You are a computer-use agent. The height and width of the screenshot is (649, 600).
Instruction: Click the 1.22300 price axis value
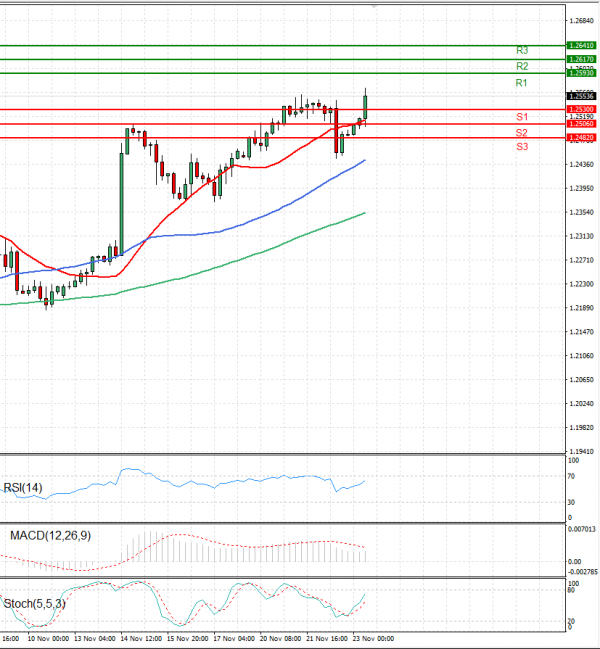[x=581, y=284]
